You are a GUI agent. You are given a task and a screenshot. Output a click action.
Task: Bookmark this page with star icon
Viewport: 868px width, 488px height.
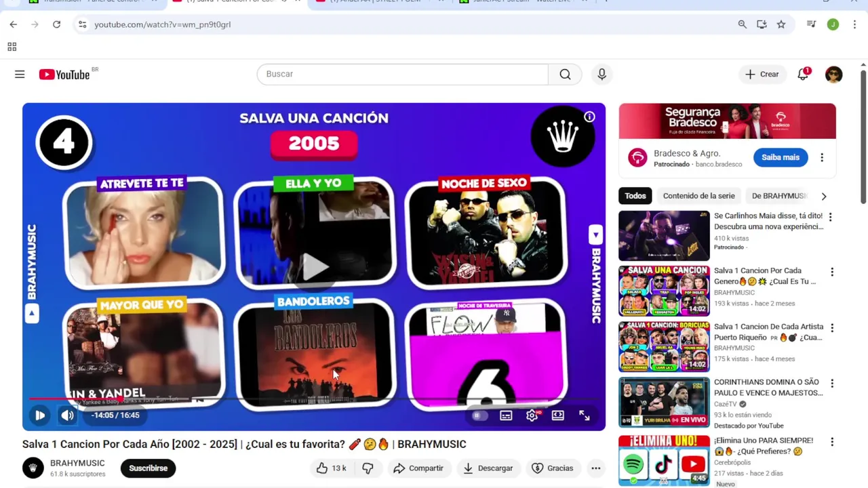pyautogui.click(x=781, y=24)
